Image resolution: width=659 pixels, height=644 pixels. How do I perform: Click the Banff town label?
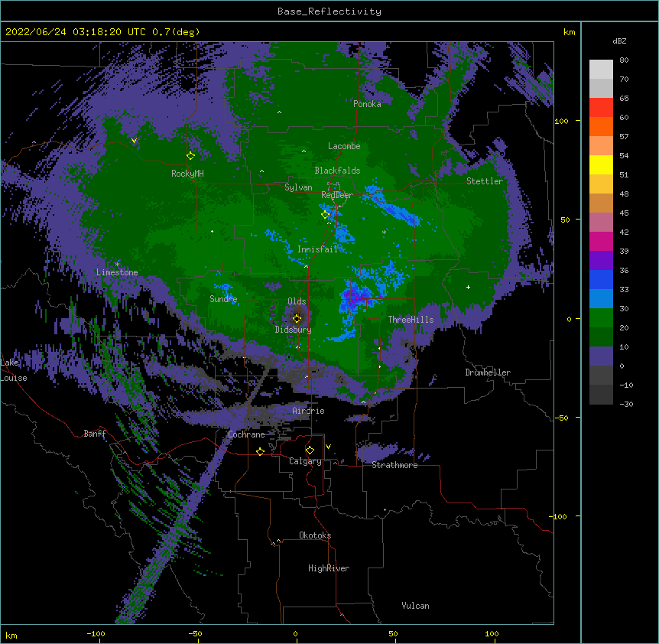pos(95,434)
